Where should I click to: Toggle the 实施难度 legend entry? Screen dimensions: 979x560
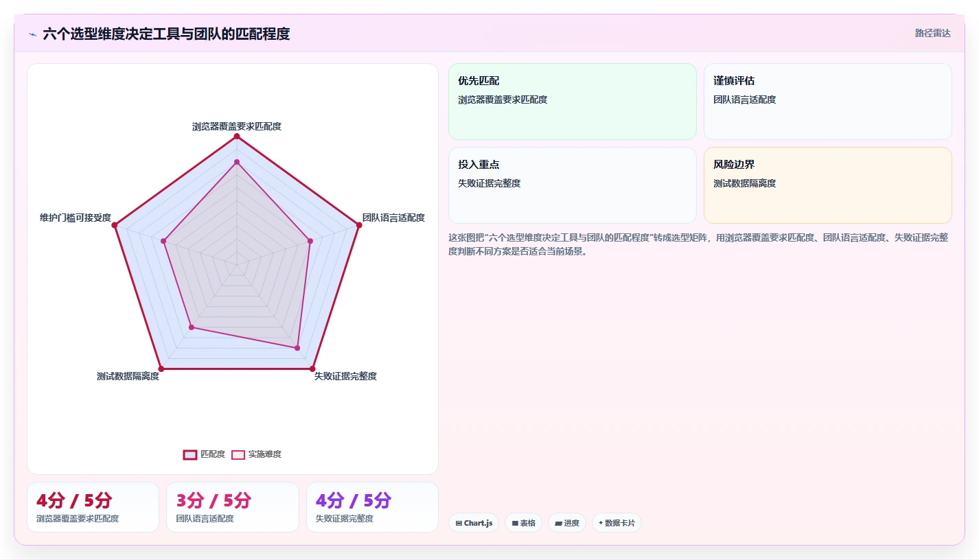tap(256, 454)
